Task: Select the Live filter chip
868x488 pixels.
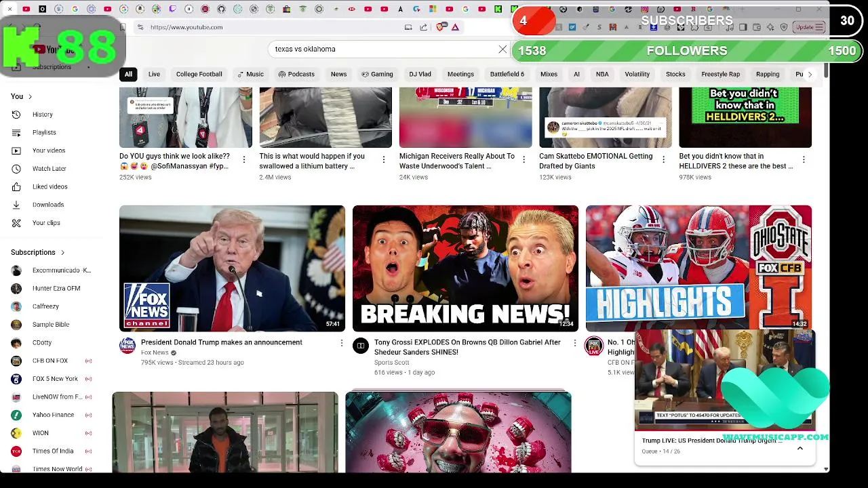Action: pyautogui.click(x=154, y=74)
